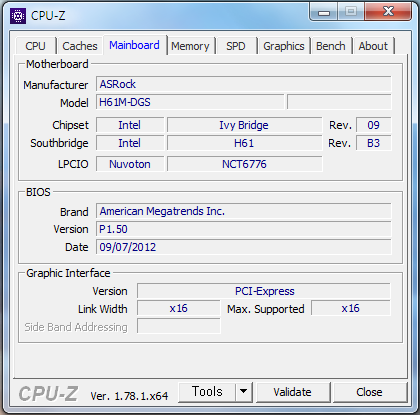Click the LPCIO chip field NCT6776

(x=245, y=164)
